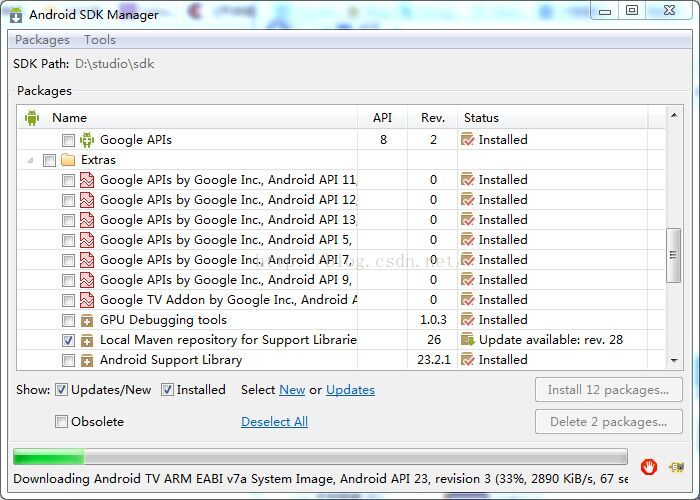Click the scrollbar up arrow
Viewport: 700px width, 500px height.
pyautogui.click(x=674, y=116)
